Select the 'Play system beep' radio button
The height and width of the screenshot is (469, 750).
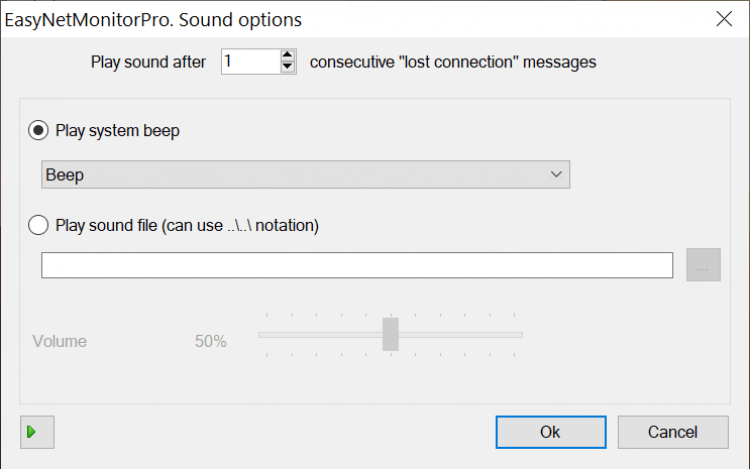pyautogui.click(x=40, y=130)
